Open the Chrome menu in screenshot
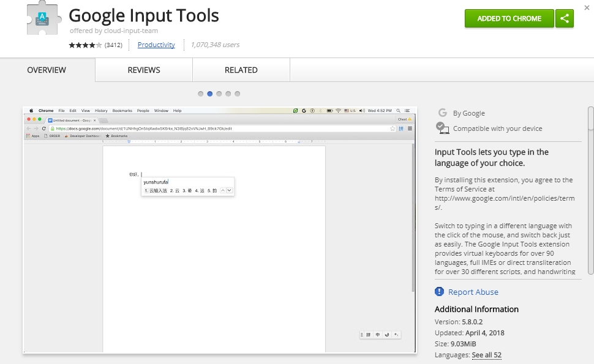 46,111
